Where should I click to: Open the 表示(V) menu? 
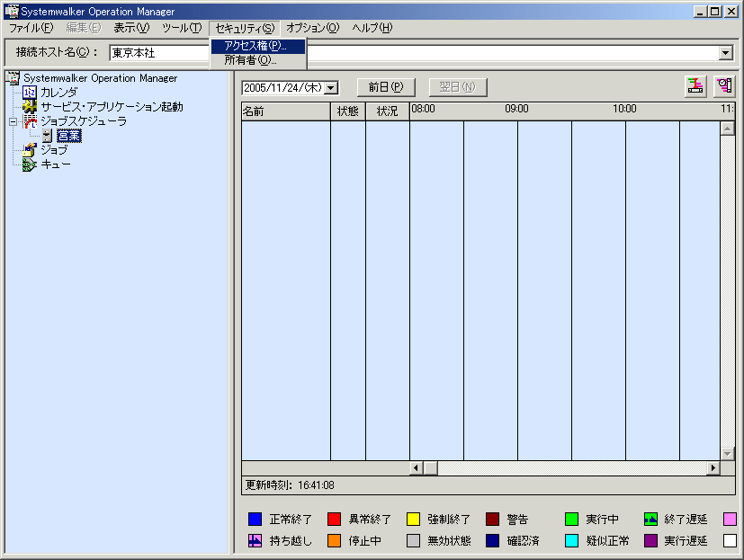point(131,28)
